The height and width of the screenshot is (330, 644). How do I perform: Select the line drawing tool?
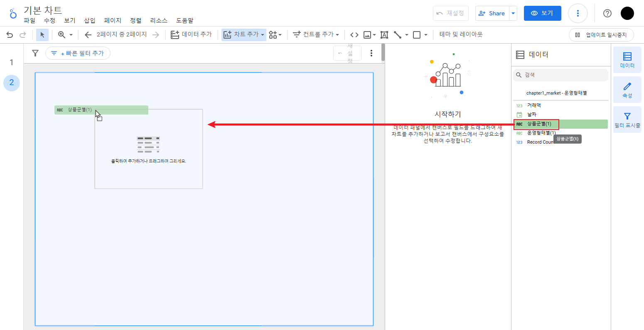pyautogui.click(x=398, y=35)
